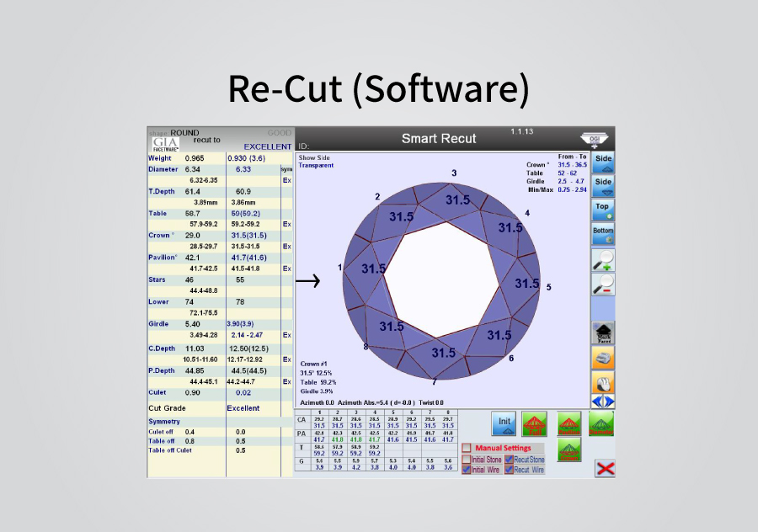Click the red X close icon
This screenshot has width=758, height=532.
(x=605, y=468)
